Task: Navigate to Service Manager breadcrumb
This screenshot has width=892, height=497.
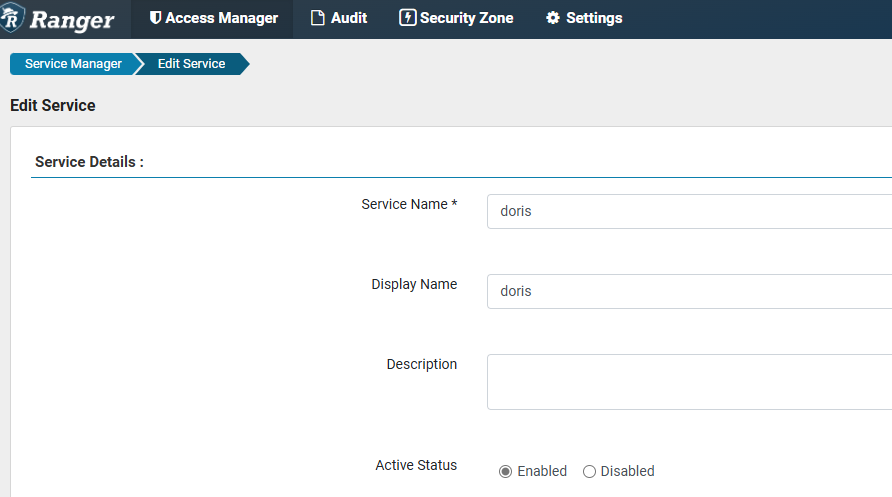Action: click(73, 64)
